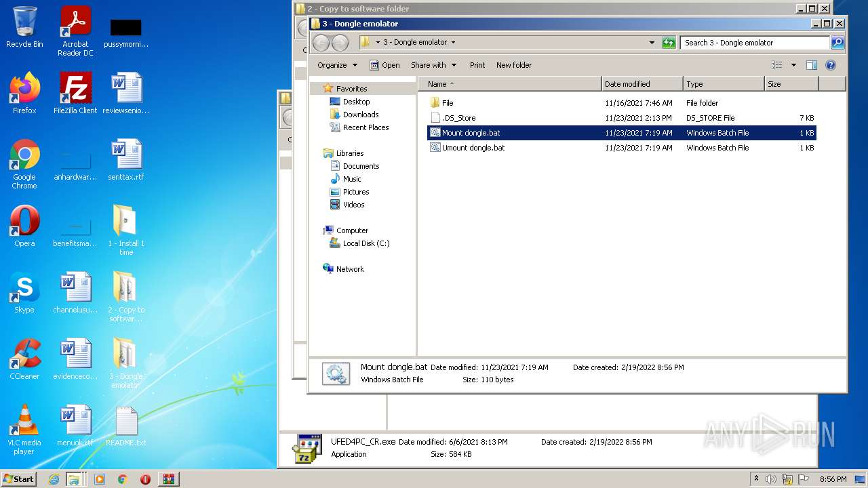Select the Google Chrome desktop icon
Image resolution: width=868 pixels, height=488 pixels.
[x=24, y=164]
